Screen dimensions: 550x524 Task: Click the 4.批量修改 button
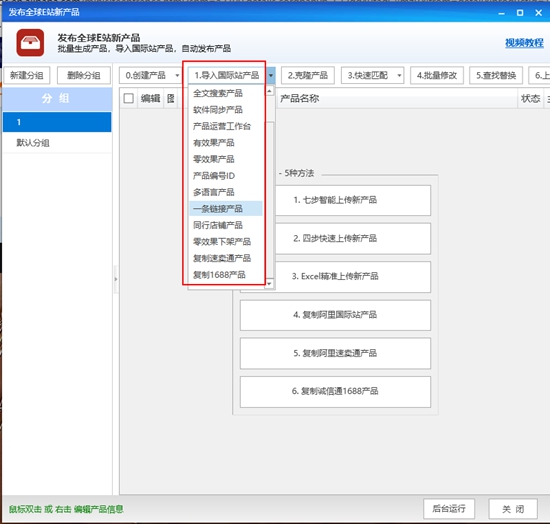(x=437, y=75)
